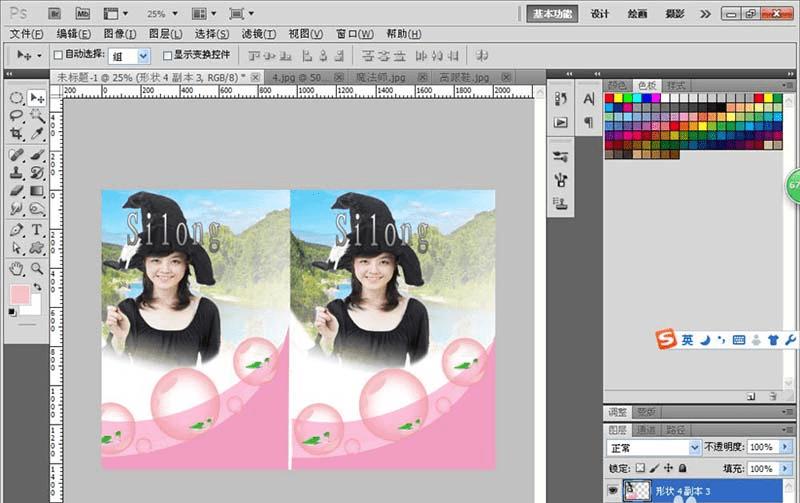Screen dimensions: 800x503
Task: Select the 绘画 workspace button
Action: point(637,14)
